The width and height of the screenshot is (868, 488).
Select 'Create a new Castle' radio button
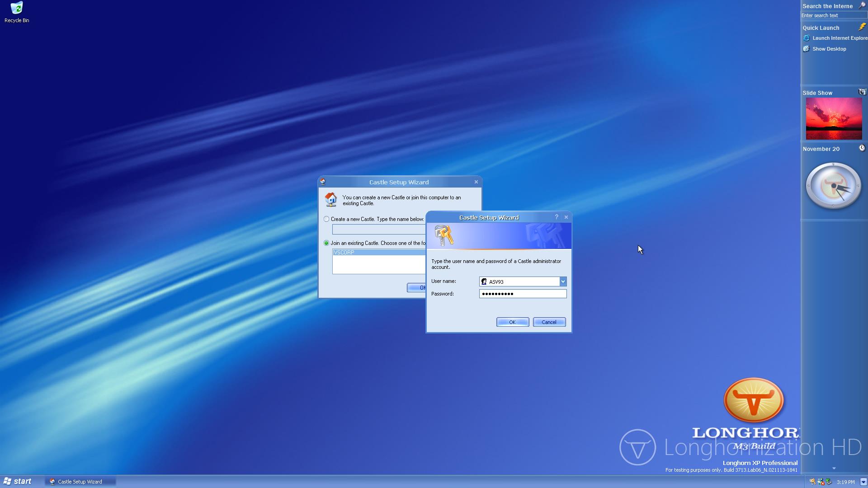coord(326,219)
